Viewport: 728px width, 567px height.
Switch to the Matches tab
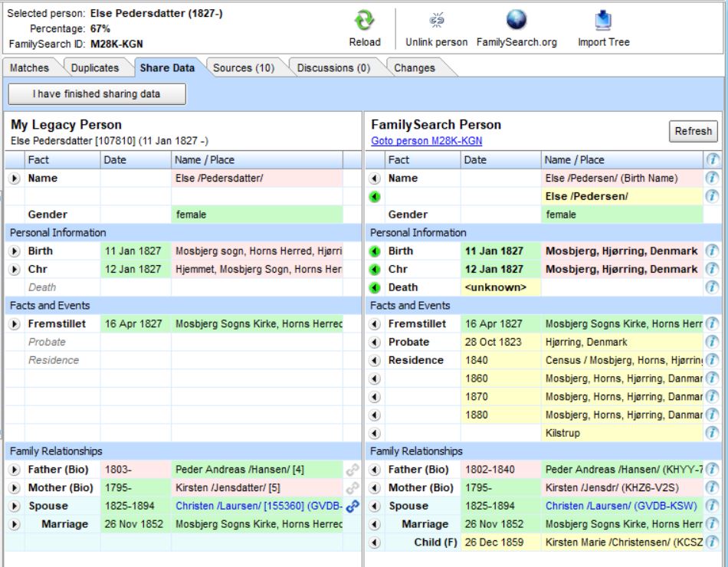coord(29,67)
